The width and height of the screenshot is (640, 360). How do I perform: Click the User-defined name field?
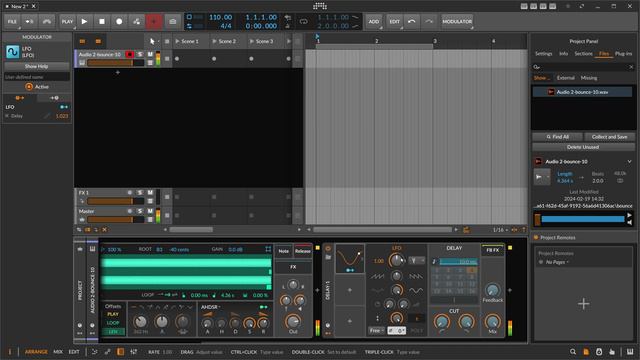point(36,77)
